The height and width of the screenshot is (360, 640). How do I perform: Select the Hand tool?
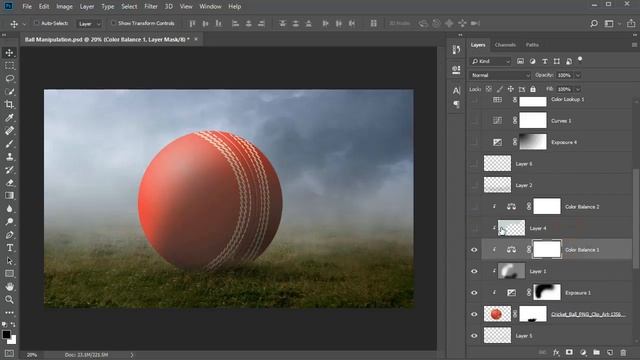point(9,287)
